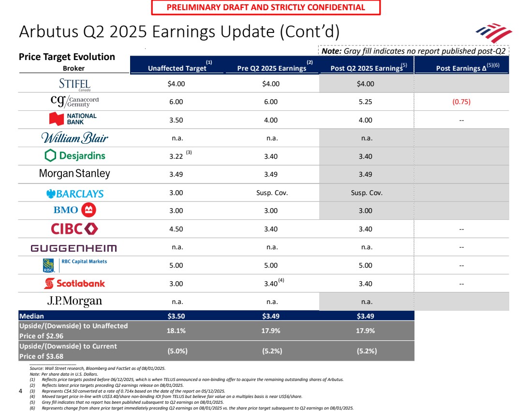Select RBC's post-Q2 target 5.00
532x411 pixels.
(366, 265)
